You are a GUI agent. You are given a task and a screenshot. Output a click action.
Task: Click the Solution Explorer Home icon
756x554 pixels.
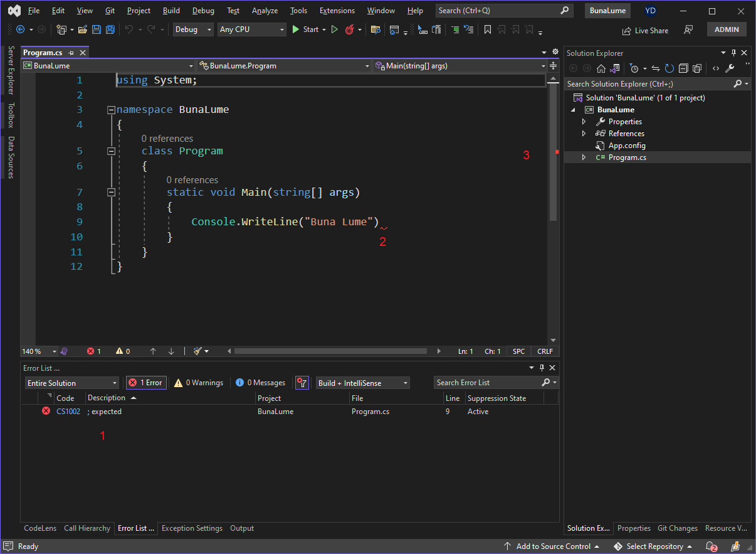[601, 68]
